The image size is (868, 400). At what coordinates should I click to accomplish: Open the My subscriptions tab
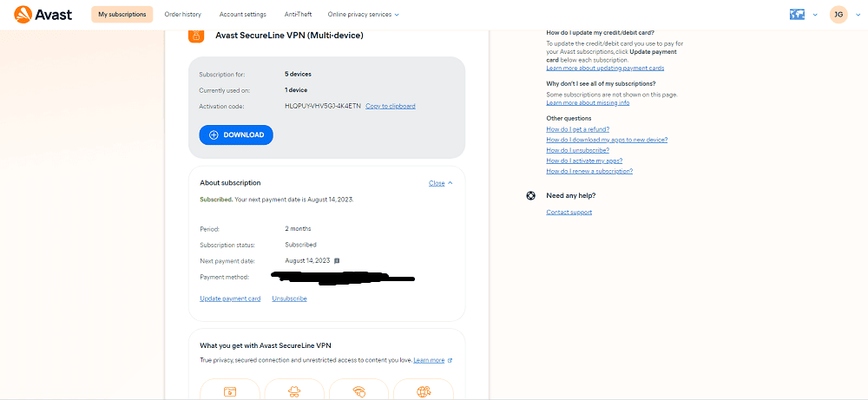(122, 15)
